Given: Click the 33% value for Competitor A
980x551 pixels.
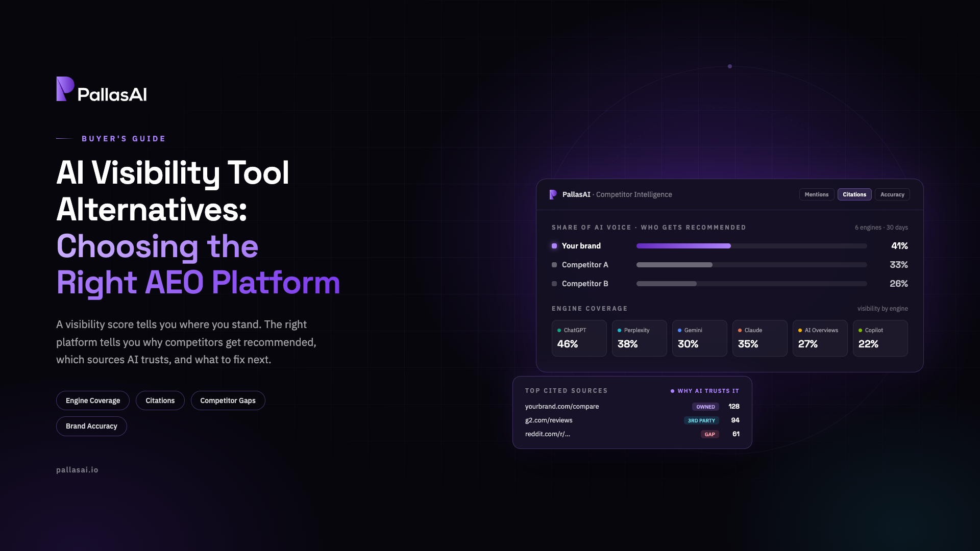Looking at the screenshot, I should click(x=899, y=265).
